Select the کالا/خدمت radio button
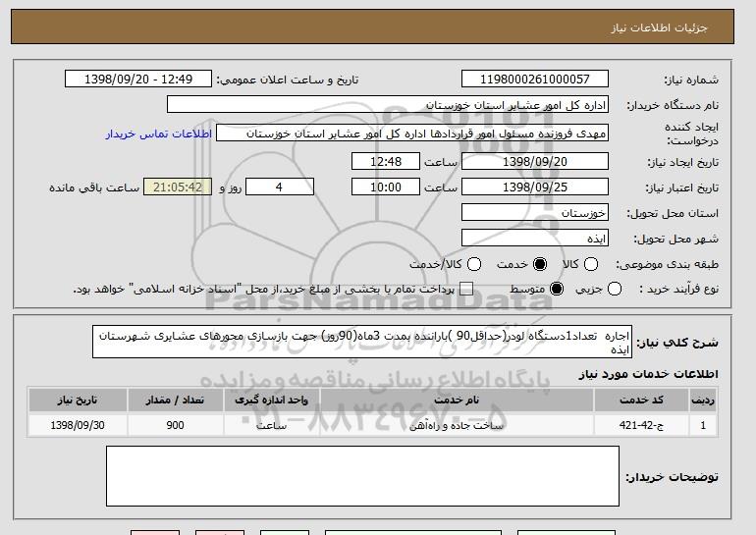This screenshot has height=535, width=756. click(474, 264)
